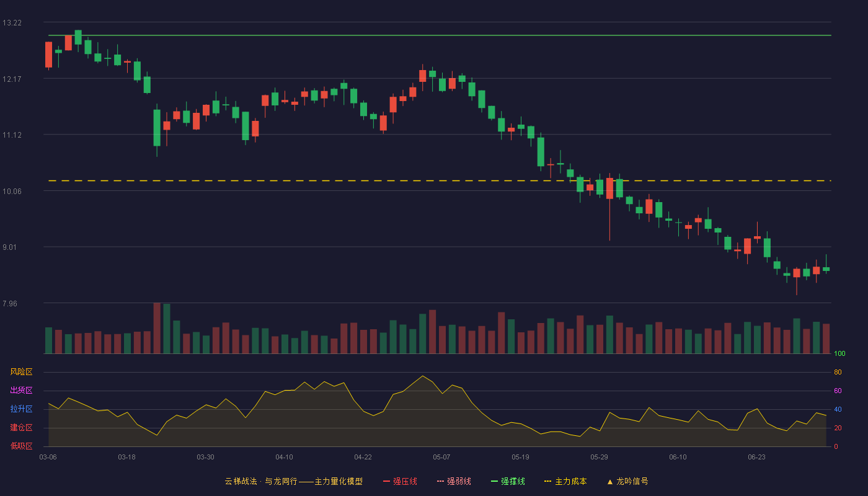Click the 05-07 date label

point(441,457)
